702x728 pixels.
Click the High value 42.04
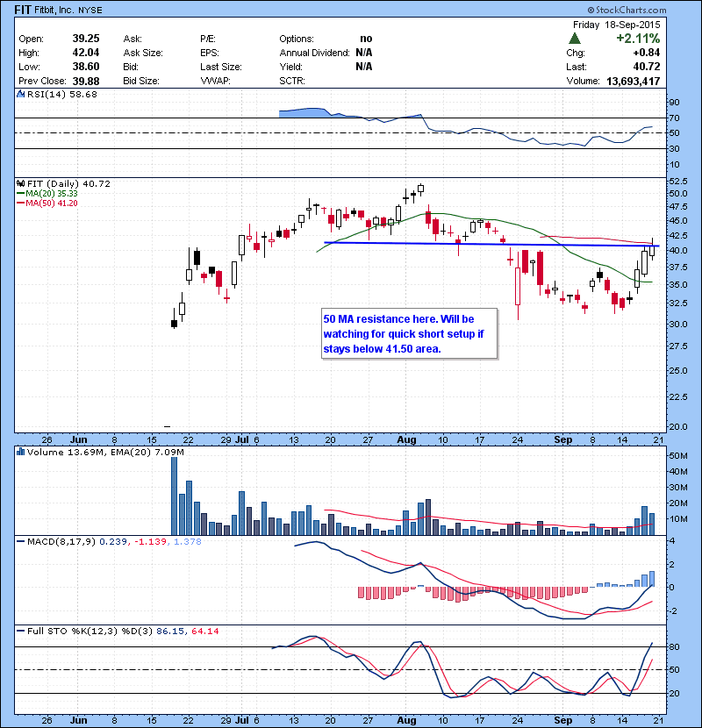(x=86, y=53)
